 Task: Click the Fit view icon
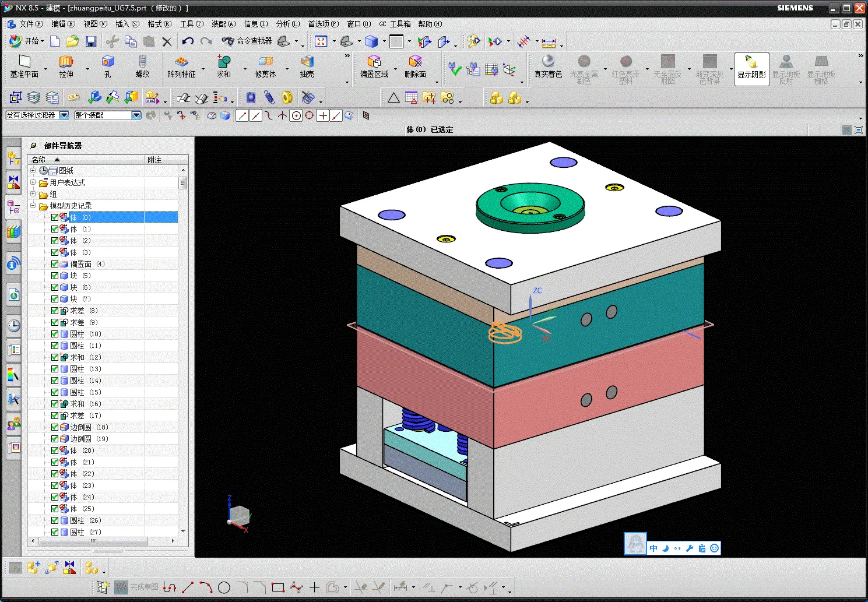pyautogui.click(x=321, y=41)
